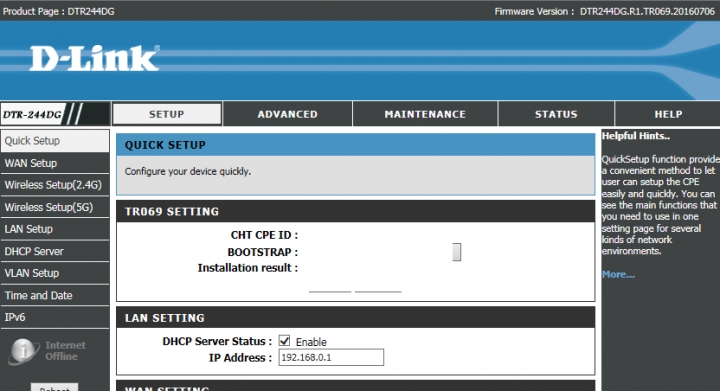Open the MAINTENANCE tab
The image size is (720, 391).
coord(425,114)
